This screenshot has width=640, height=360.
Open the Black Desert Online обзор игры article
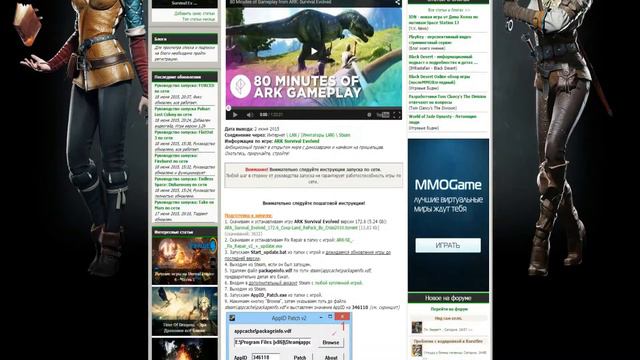pos(439,79)
